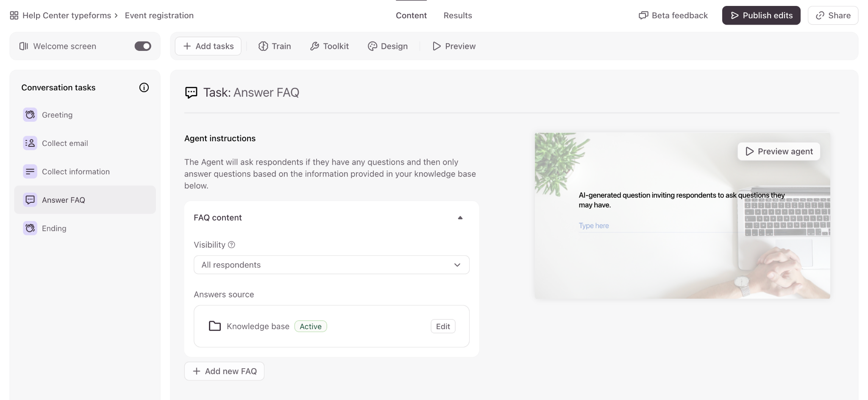Switch to the Results tab

click(458, 16)
